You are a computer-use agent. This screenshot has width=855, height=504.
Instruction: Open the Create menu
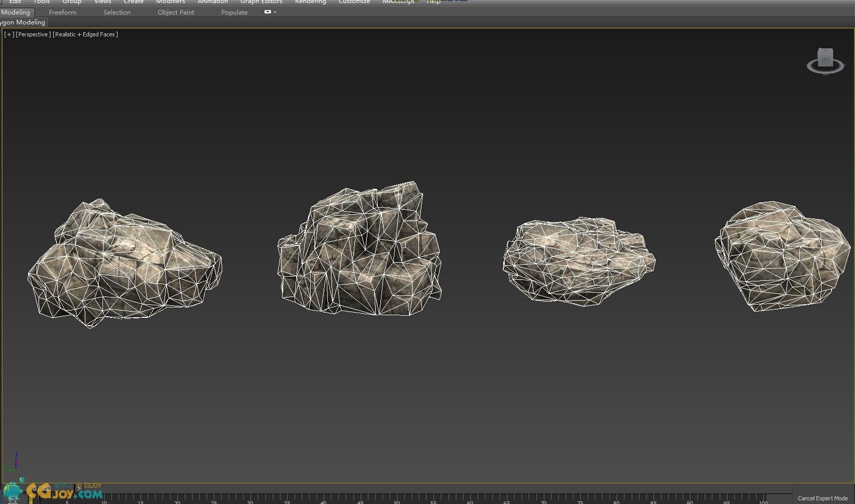[133, 2]
